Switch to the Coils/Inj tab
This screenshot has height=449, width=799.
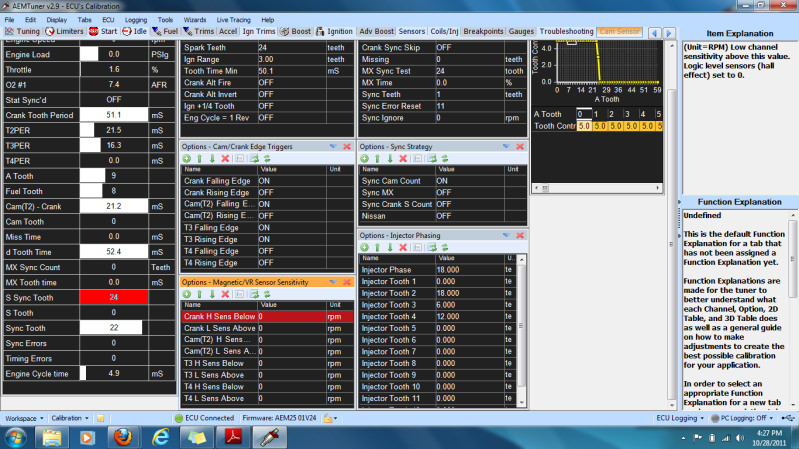click(x=444, y=31)
